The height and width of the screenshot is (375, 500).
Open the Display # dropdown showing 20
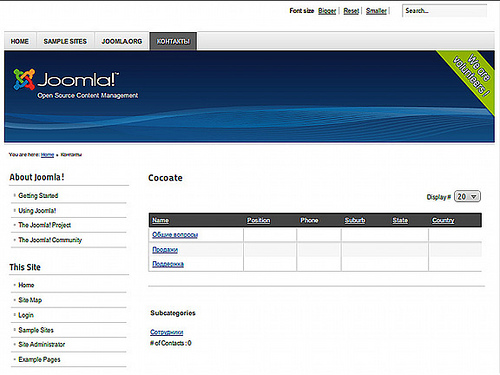pyautogui.click(x=467, y=197)
